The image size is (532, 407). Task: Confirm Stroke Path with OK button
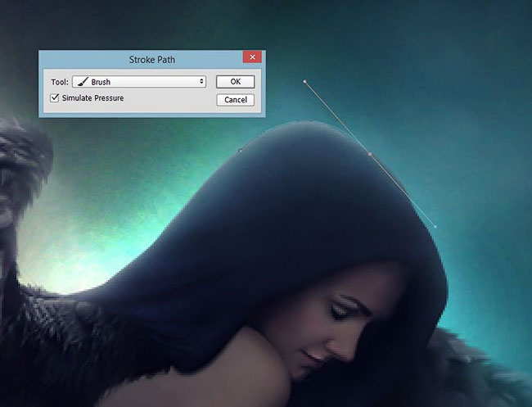235,82
